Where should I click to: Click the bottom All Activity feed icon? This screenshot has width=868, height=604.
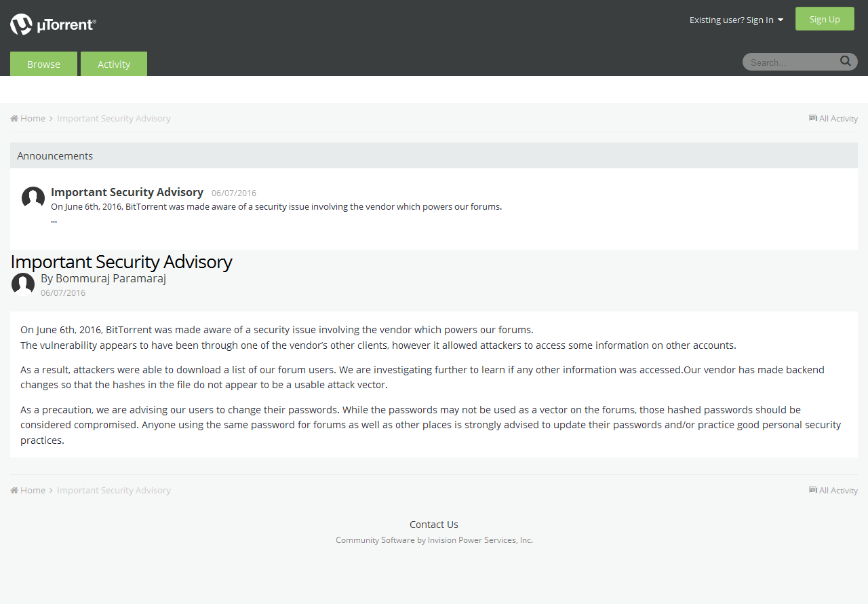click(x=813, y=490)
